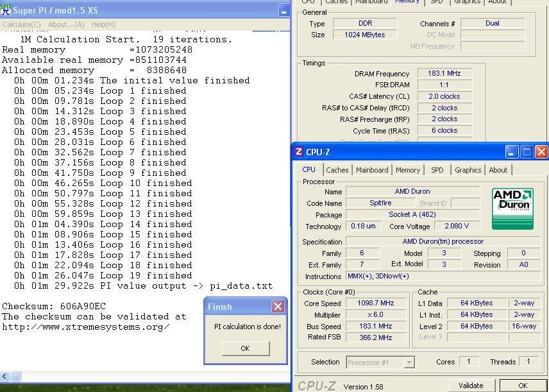Click the Loop 19 finished line

click(103, 275)
